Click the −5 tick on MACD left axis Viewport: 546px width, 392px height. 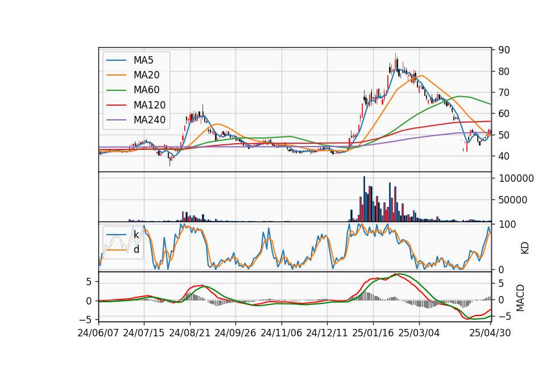85,319
